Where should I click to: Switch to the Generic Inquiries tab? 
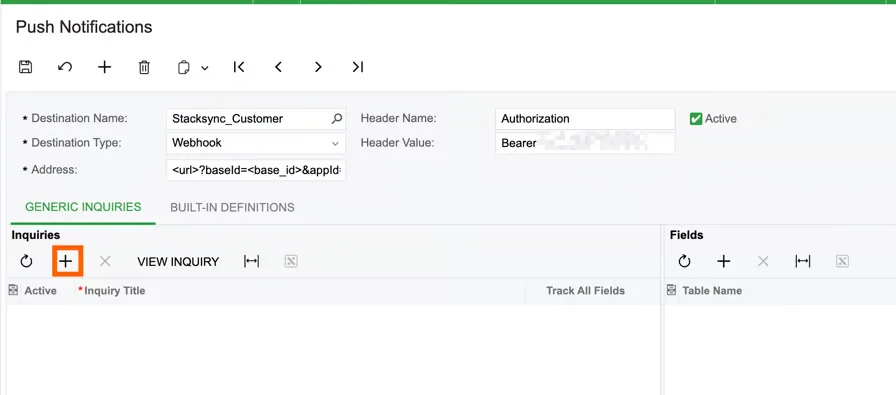click(83, 207)
